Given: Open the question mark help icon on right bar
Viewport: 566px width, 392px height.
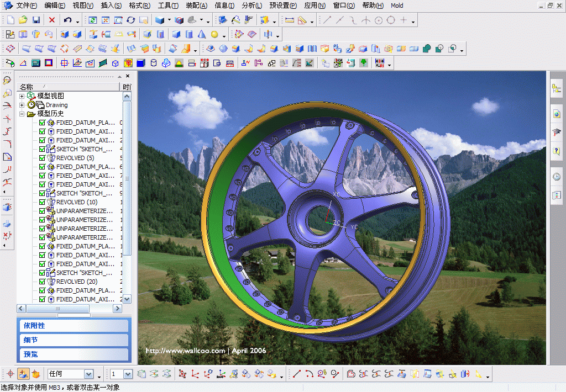Looking at the screenshot, I should pyautogui.click(x=557, y=151).
